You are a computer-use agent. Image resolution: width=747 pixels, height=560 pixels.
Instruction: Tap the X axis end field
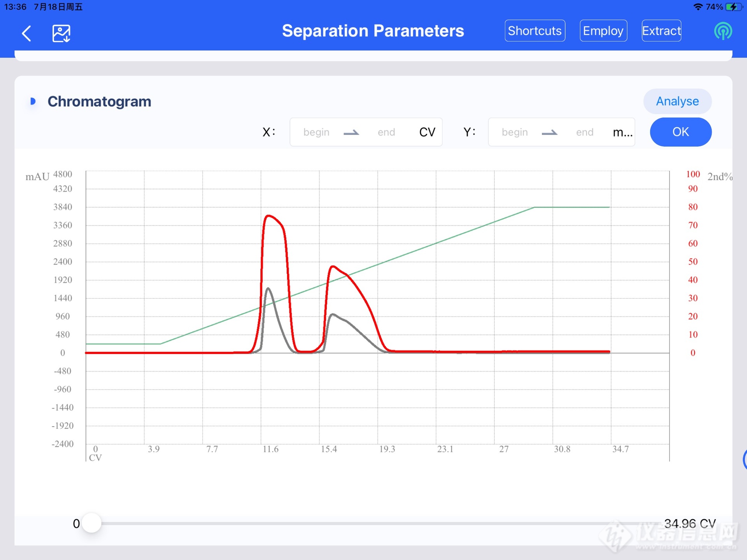click(386, 132)
